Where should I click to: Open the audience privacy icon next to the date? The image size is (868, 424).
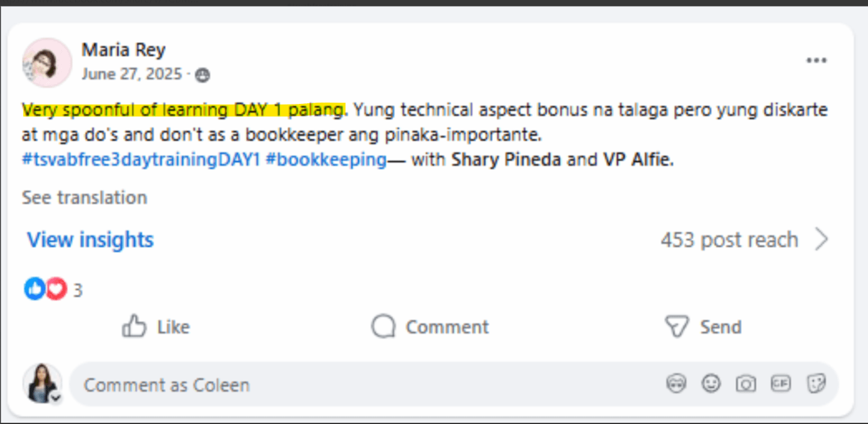point(203,75)
